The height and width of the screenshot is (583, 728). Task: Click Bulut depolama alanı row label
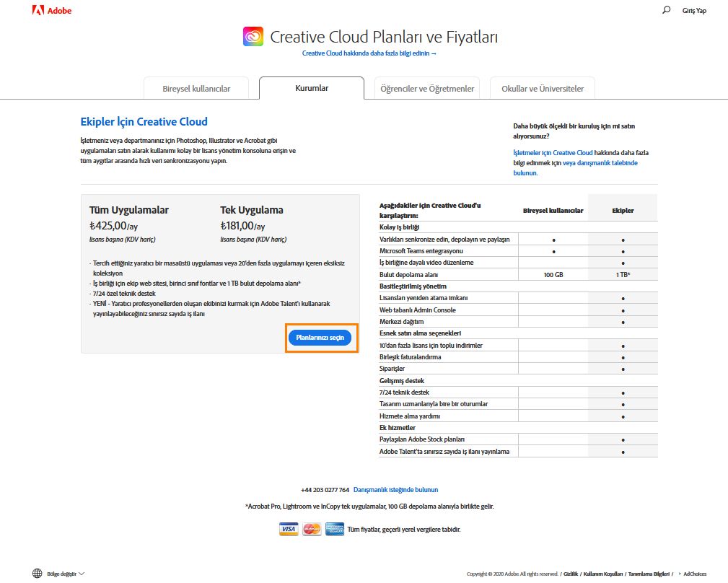pyautogui.click(x=408, y=275)
